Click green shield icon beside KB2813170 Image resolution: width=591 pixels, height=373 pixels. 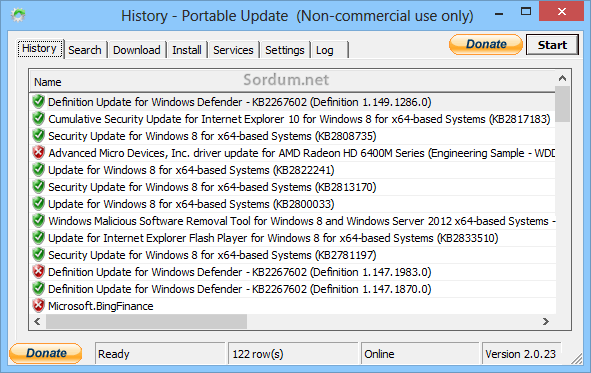38,186
